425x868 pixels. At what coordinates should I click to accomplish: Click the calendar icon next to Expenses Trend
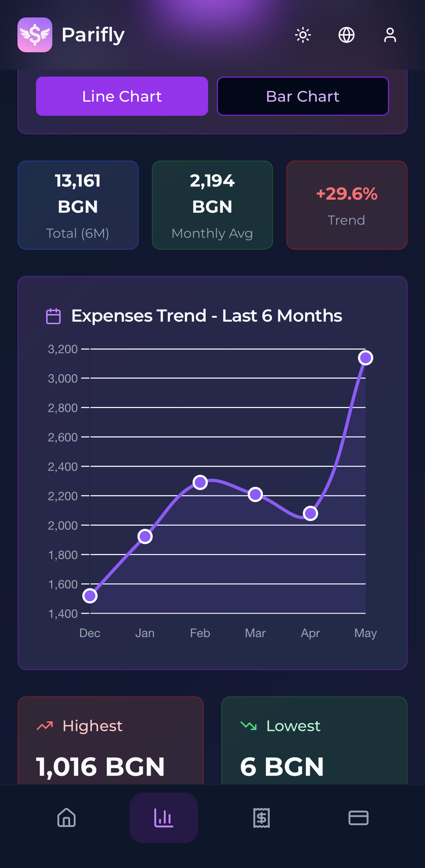(x=54, y=316)
